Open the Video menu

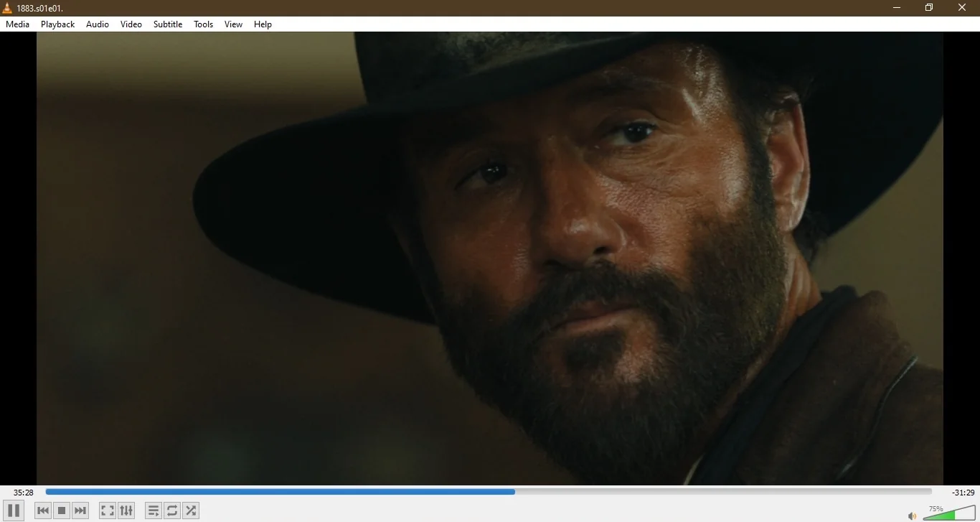(131, 24)
